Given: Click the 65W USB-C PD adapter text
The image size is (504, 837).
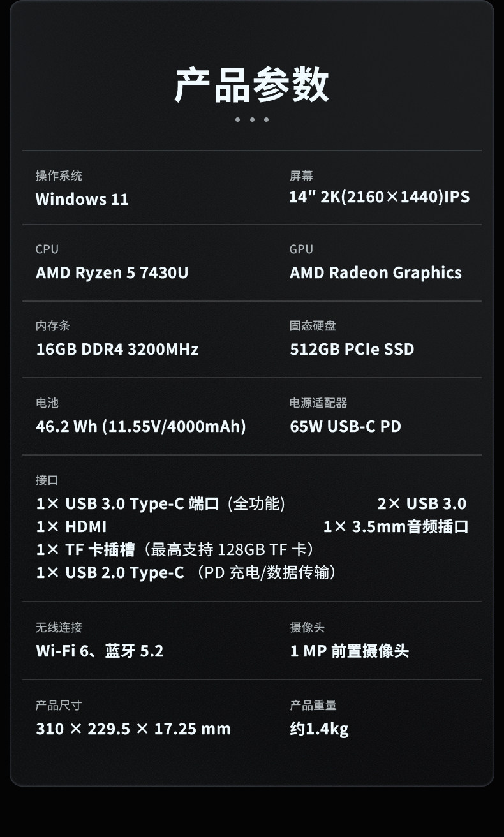Looking at the screenshot, I should coord(345,426).
